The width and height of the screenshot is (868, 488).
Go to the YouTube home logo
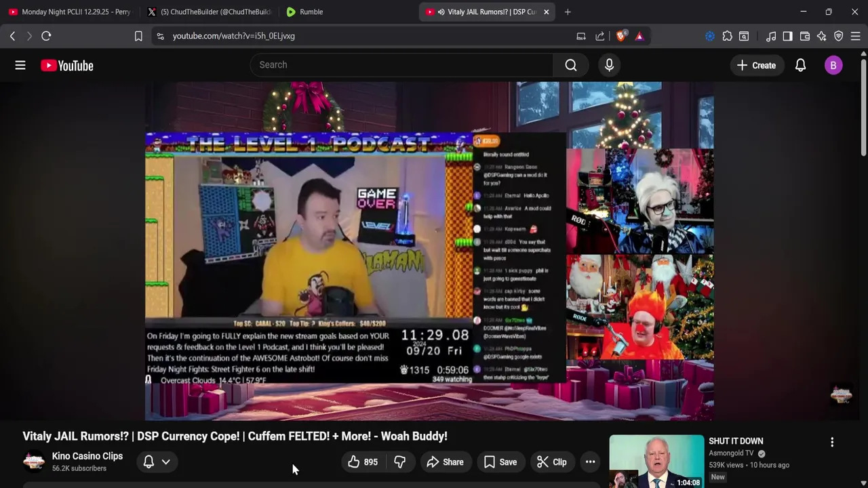coord(66,65)
